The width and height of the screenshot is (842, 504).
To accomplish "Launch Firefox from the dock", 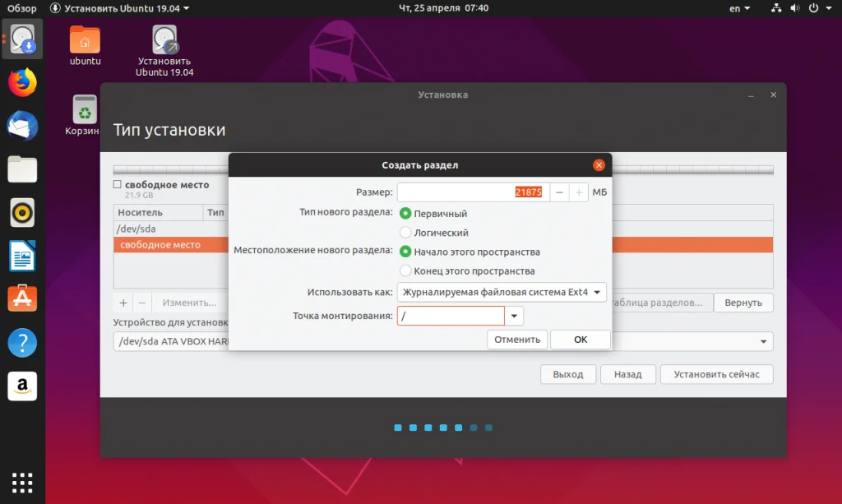I will 22,82.
